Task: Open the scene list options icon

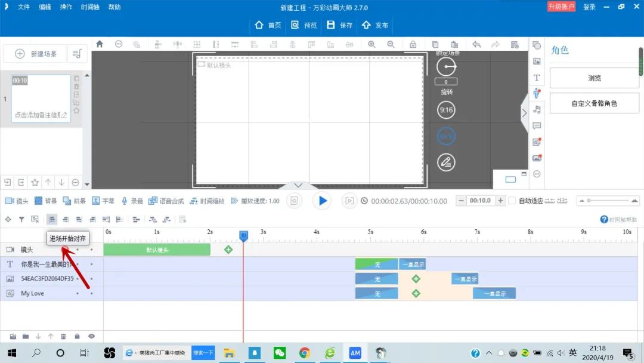Action: click(x=77, y=54)
